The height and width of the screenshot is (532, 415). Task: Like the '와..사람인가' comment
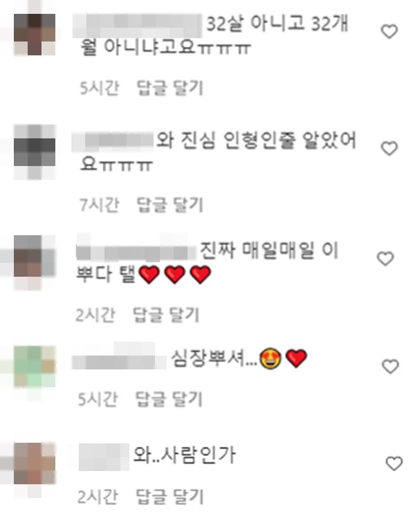pyautogui.click(x=394, y=464)
